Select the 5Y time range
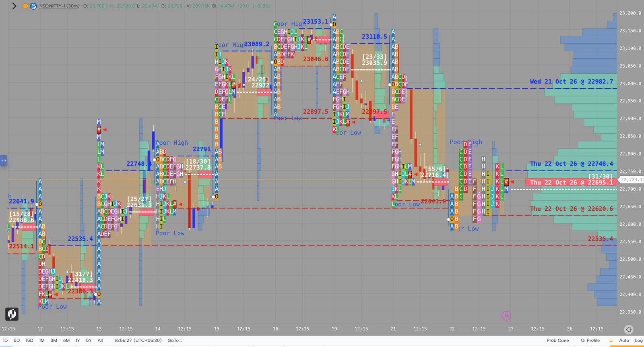The width and height of the screenshot is (644, 347). coord(89,341)
